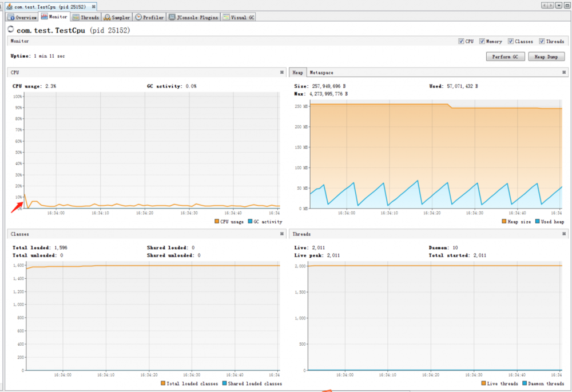This screenshot has height=392, width=572.
Task: Close the Heap memory chart panel
Action: pyautogui.click(x=564, y=73)
